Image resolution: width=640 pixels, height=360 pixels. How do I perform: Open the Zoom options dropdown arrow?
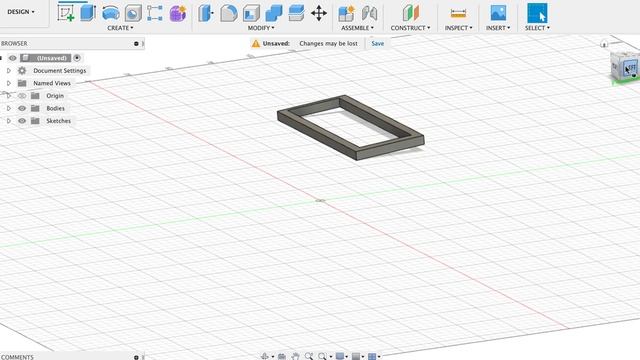coord(331,357)
